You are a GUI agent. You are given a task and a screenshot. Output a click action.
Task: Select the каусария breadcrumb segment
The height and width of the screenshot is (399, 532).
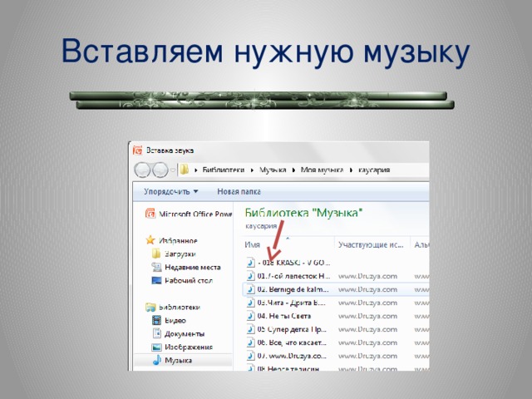click(374, 170)
